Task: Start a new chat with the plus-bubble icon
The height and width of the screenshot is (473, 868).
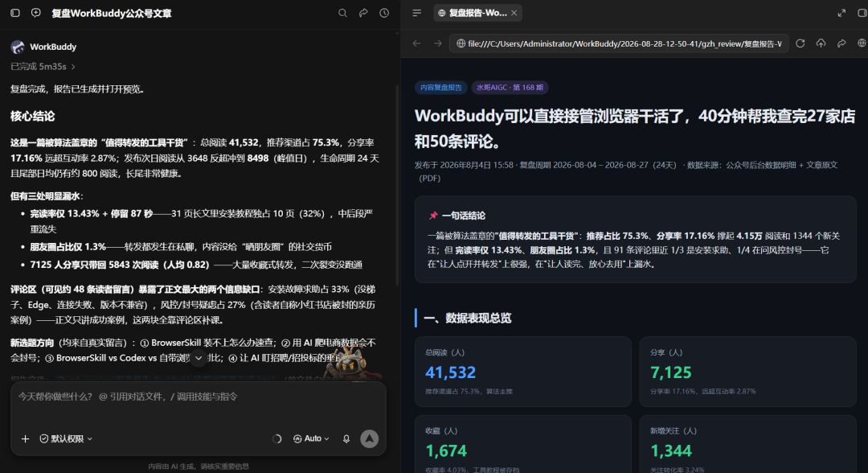Action: click(x=36, y=13)
